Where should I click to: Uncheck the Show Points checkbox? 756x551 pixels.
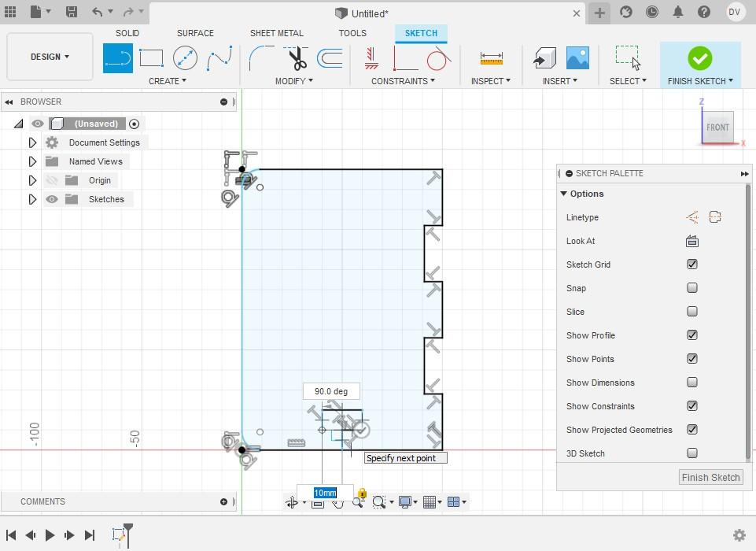[692, 359]
